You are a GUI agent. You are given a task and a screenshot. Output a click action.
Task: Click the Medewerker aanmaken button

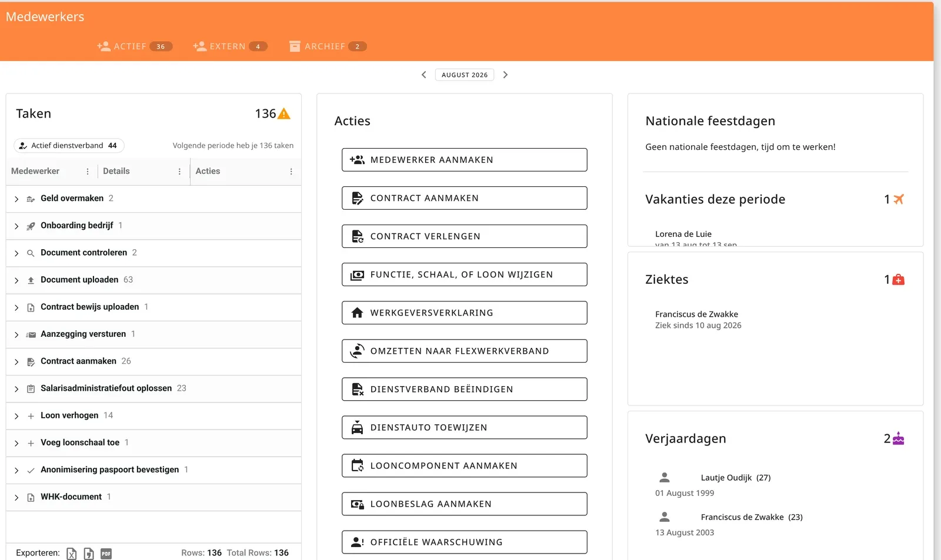[465, 160]
